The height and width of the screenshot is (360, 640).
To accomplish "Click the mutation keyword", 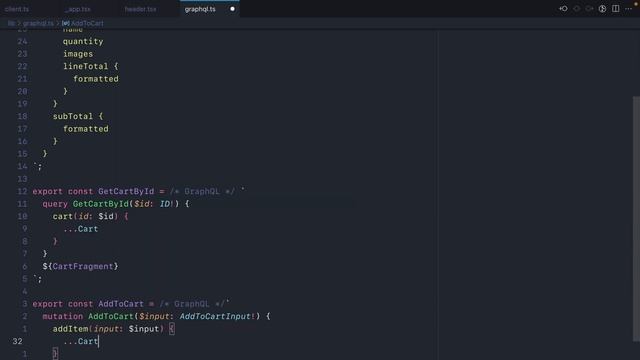I will [62, 316].
